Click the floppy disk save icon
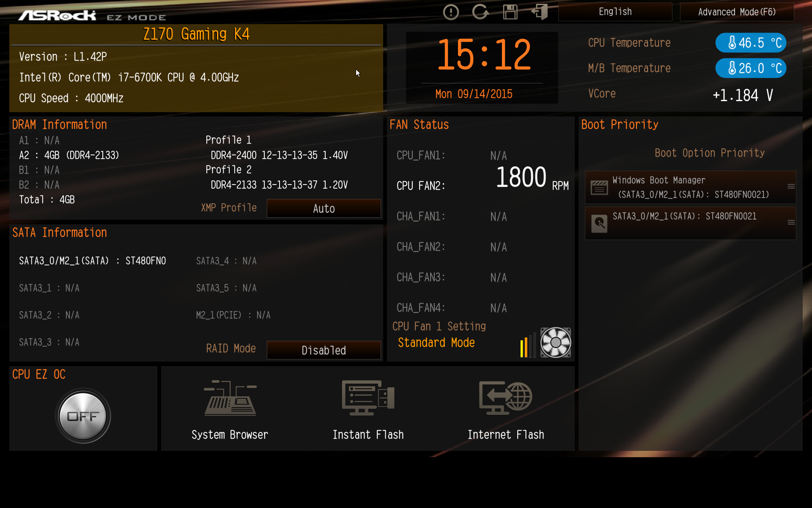 pyautogui.click(x=510, y=12)
